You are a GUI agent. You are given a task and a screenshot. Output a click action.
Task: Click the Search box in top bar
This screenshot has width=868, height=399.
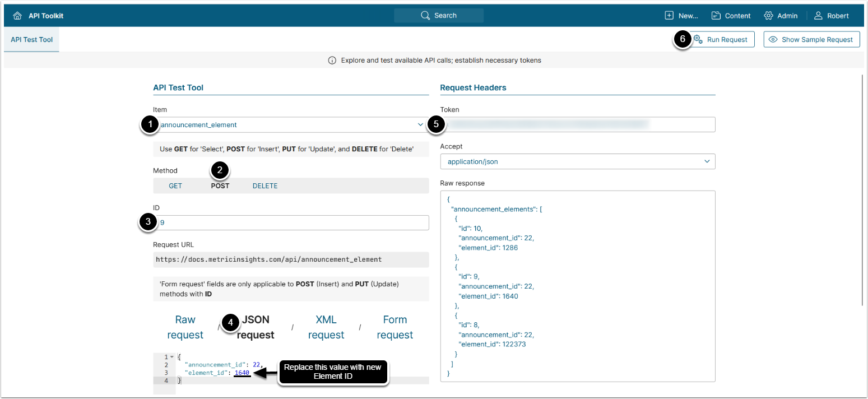(x=439, y=16)
